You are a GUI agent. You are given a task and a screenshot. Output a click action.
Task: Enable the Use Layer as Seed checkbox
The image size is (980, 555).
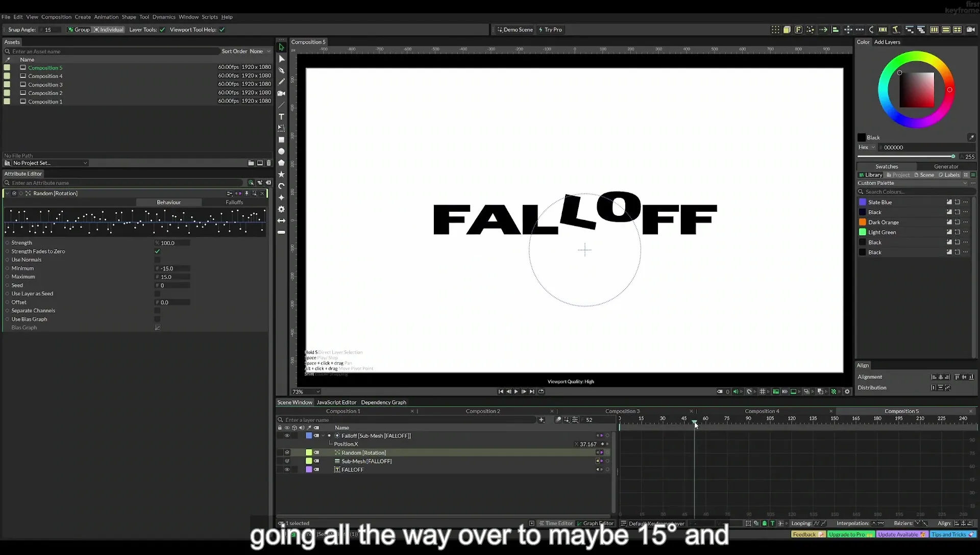pyautogui.click(x=157, y=294)
